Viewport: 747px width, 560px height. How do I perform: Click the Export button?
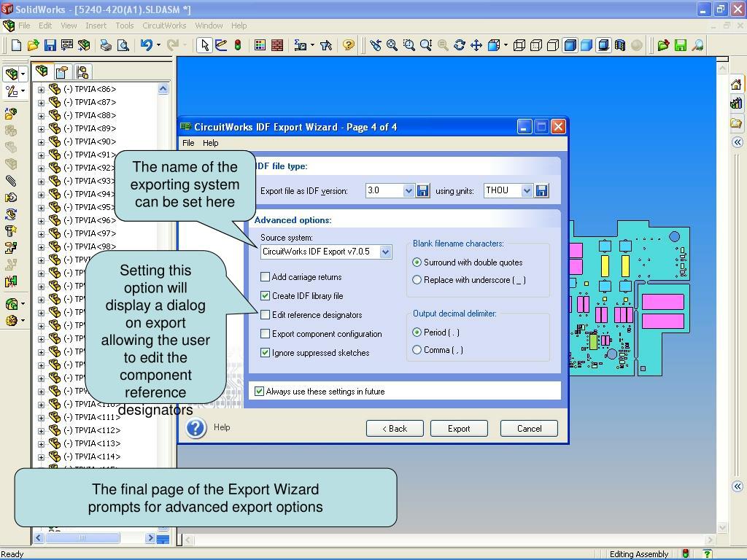click(x=459, y=429)
